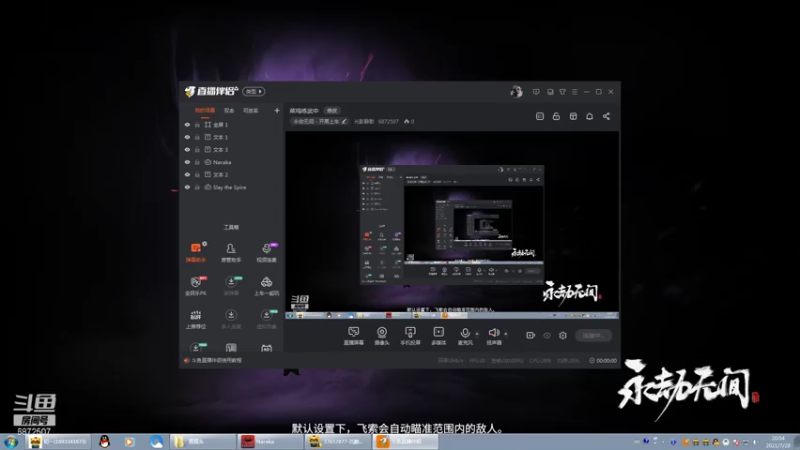800x450 pixels.
Task: Open the hamburger menu in title bar
Action: [574, 92]
